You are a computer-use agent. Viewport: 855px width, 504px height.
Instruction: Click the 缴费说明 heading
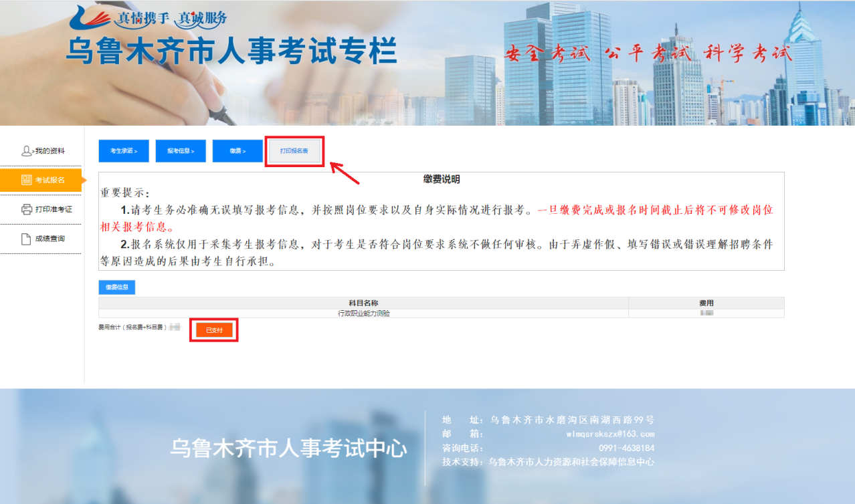(442, 180)
